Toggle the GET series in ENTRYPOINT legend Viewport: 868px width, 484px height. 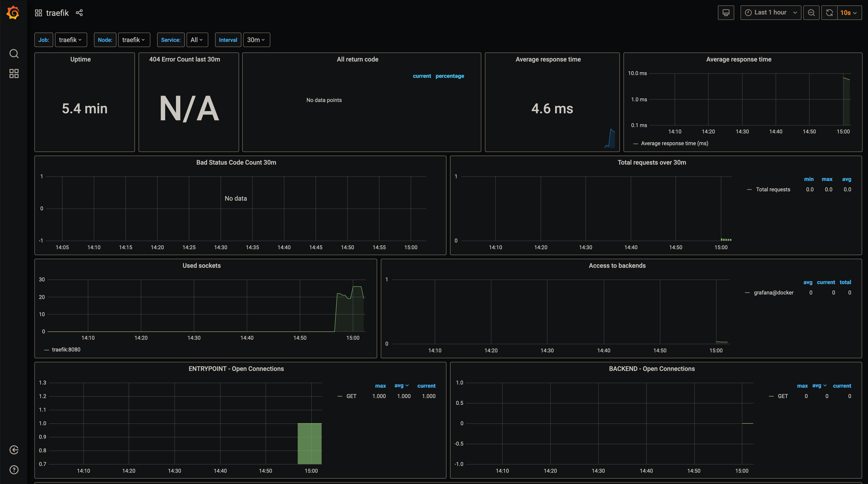[x=351, y=396]
